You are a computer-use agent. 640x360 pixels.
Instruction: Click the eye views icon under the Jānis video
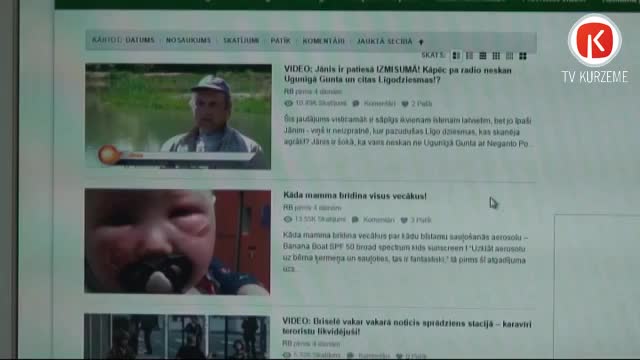point(288,103)
